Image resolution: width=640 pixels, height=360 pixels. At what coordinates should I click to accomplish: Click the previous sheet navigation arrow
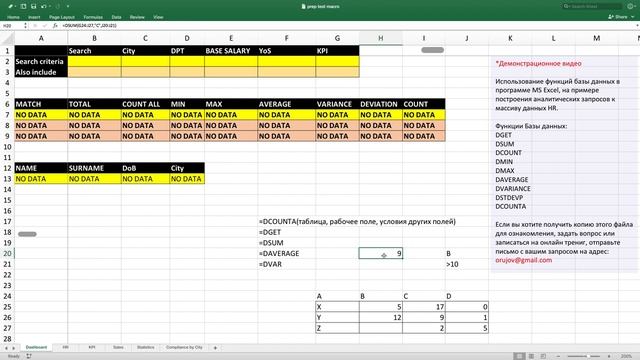click(x=6, y=348)
